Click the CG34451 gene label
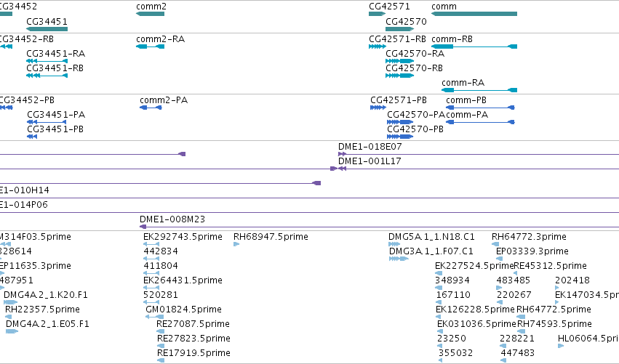 pyautogui.click(x=47, y=22)
